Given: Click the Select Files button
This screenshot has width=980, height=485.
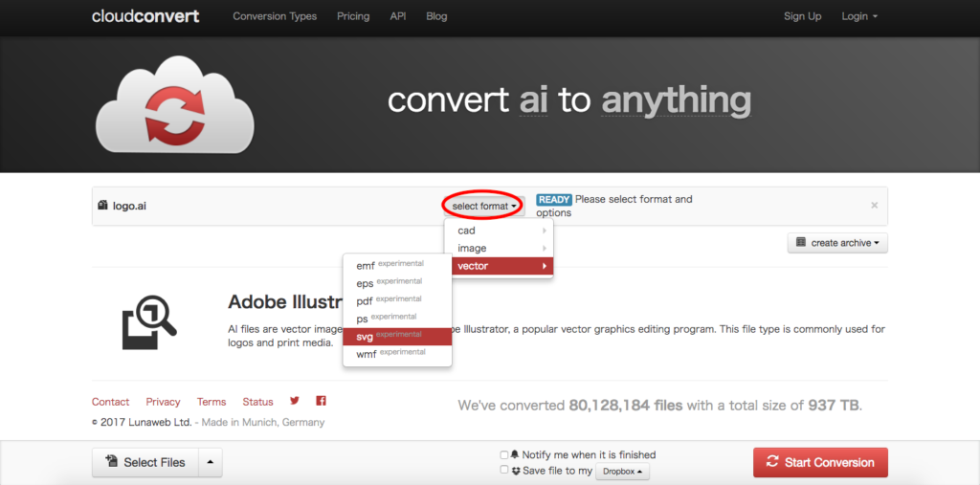Looking at the screenshot, I should [145, 462].
